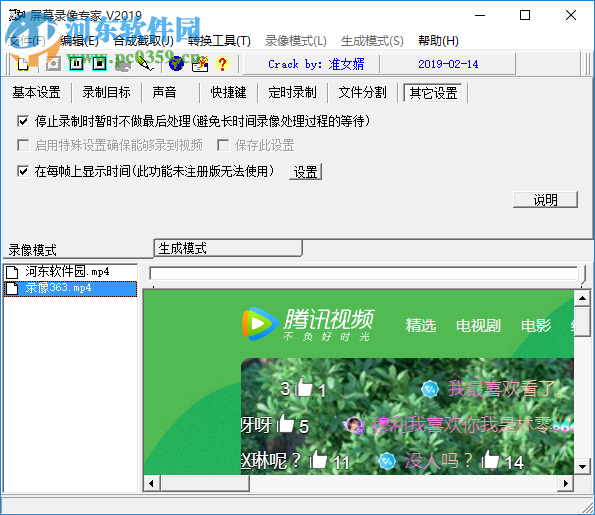Click the red question mark help icon
Screen dimensions: 595x515
point(222,64)
